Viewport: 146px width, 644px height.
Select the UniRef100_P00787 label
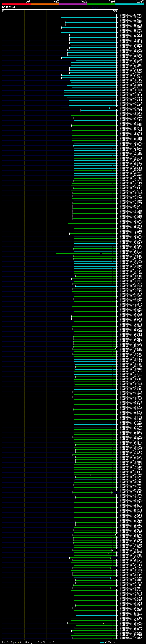click(x=131, y=326)
